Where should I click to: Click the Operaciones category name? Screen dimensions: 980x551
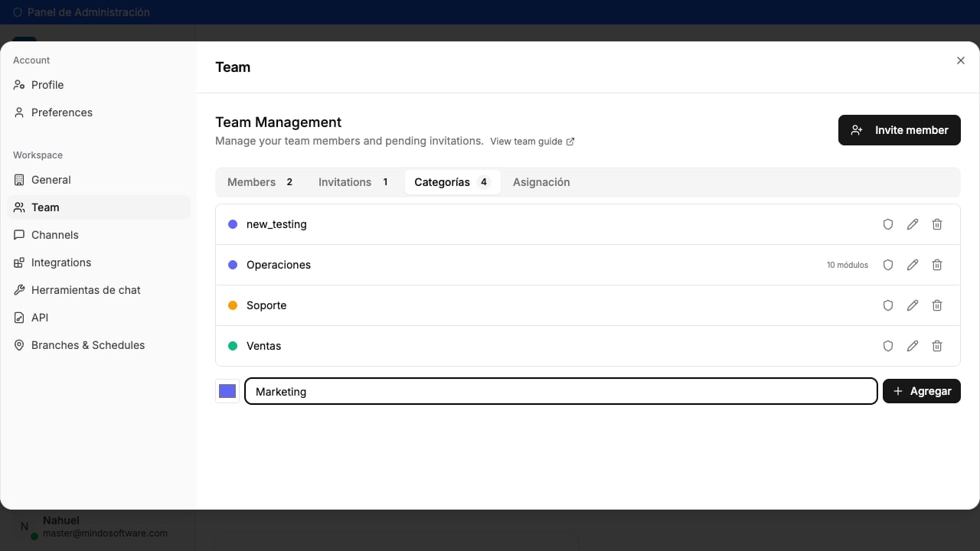[279, 265]
